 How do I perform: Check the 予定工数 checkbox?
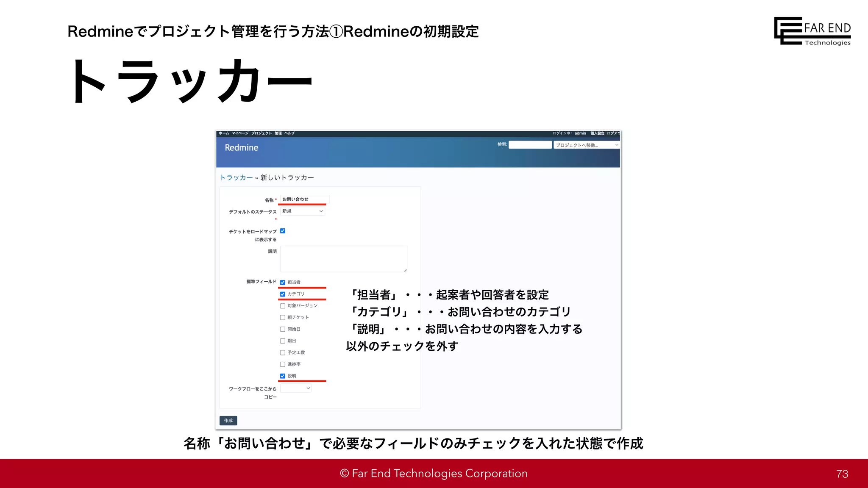click(283, 352)
